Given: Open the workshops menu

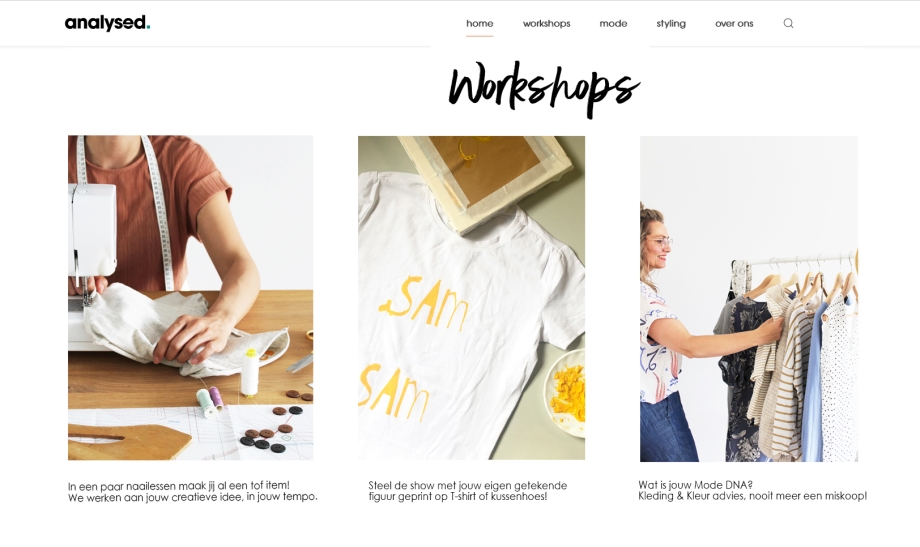Looking at the screenshot, I should coord(546,23).
